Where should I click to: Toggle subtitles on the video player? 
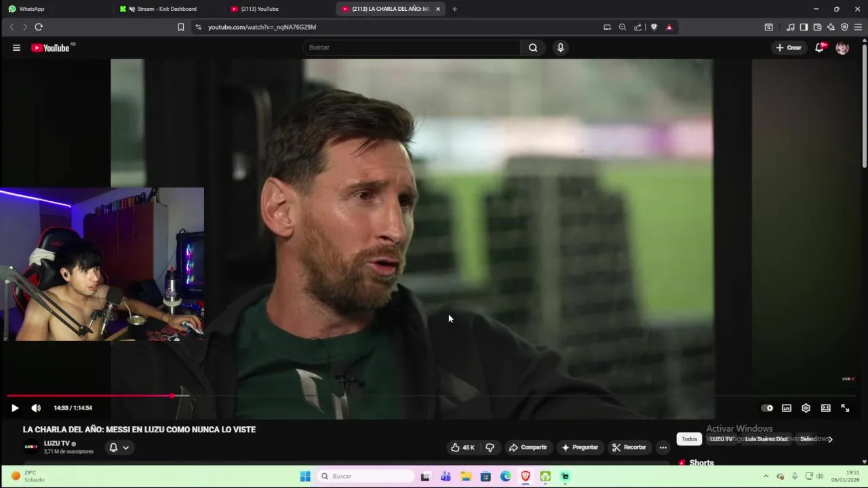click(787, 408)
